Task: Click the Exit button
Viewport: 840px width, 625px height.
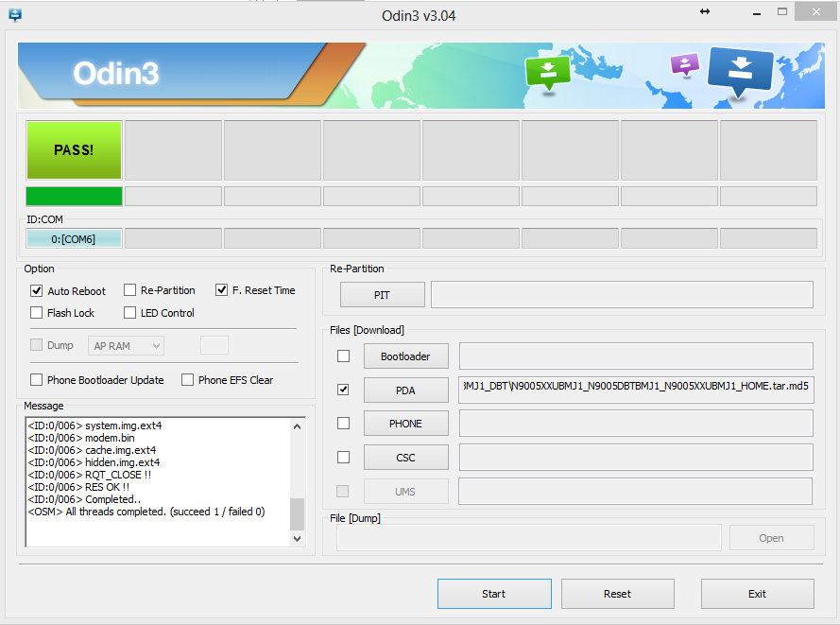Action: point(758,594)
